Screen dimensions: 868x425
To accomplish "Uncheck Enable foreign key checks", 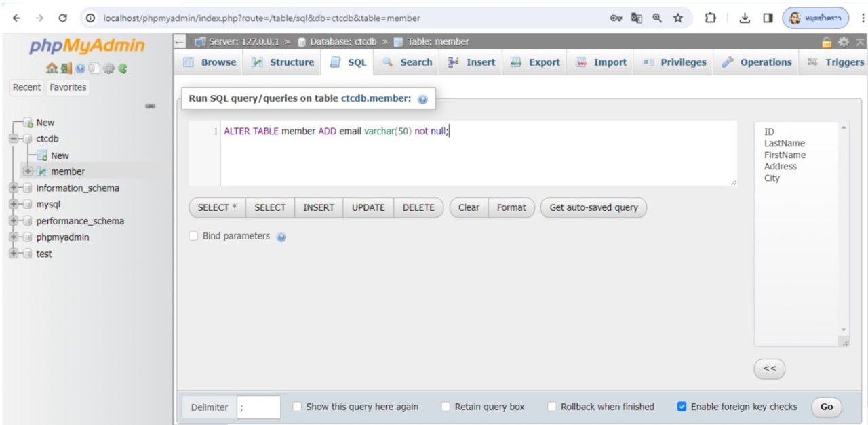I will pos(682,407).
